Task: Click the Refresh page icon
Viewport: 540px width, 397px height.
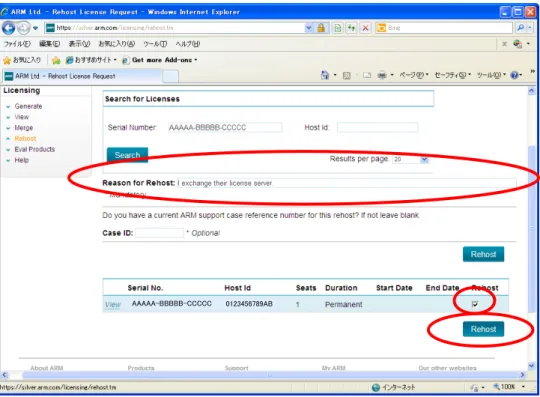Action: (x=351, y=28)
